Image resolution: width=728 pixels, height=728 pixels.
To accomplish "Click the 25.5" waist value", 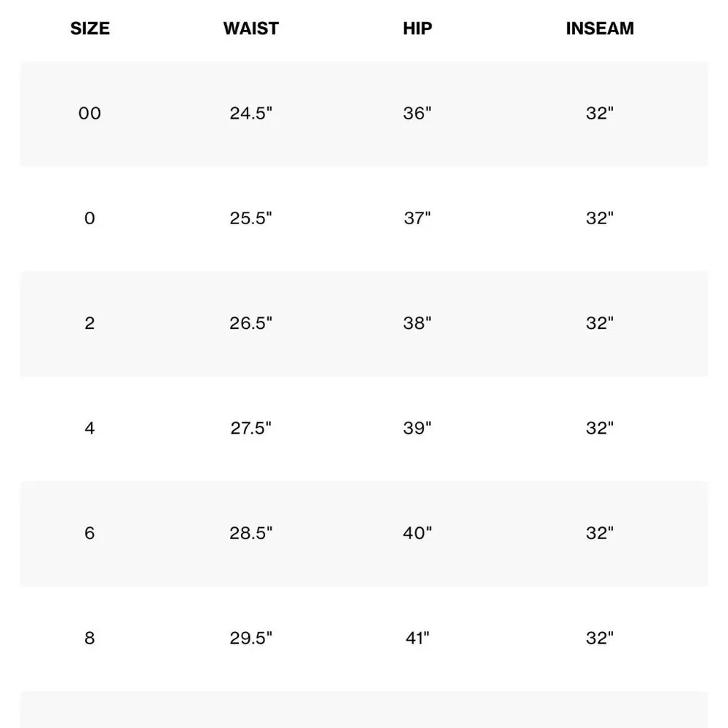I will click(251, 218).
